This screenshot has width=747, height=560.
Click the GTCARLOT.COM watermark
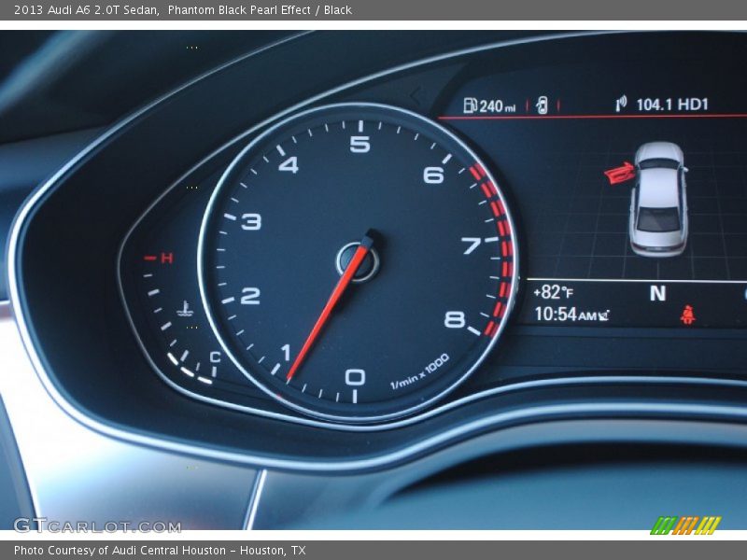tap(97, 525)
